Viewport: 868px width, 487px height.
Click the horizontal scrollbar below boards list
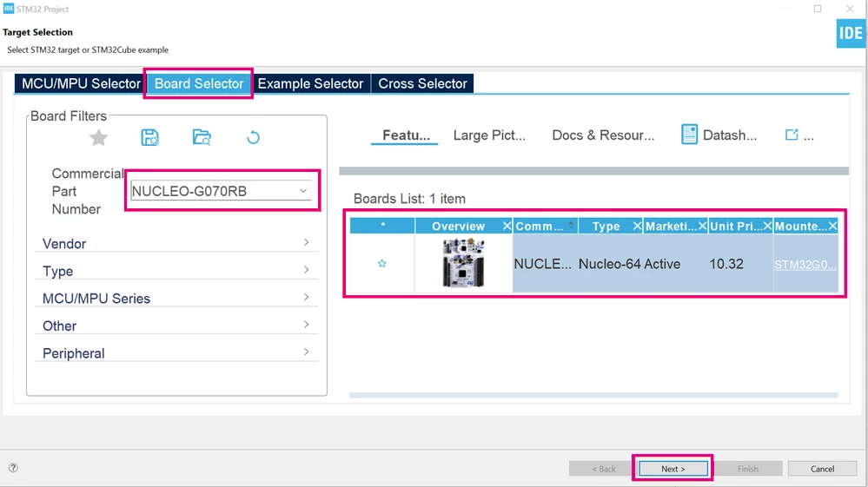pos(593,395)
